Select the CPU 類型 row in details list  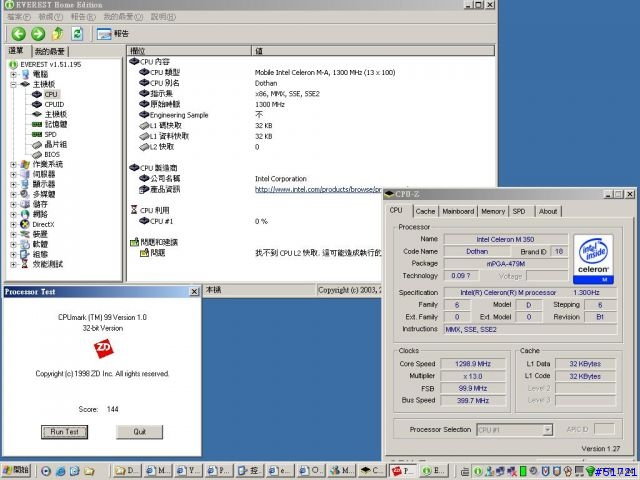[310, 73]
